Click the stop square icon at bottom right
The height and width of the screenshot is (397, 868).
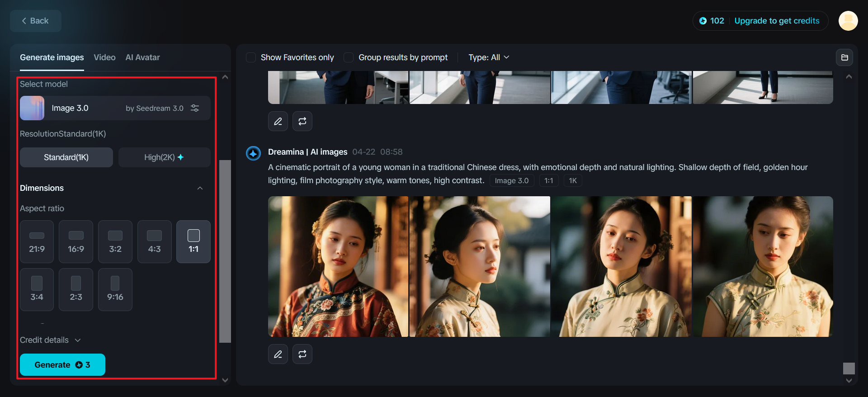[x=849, y=369]
